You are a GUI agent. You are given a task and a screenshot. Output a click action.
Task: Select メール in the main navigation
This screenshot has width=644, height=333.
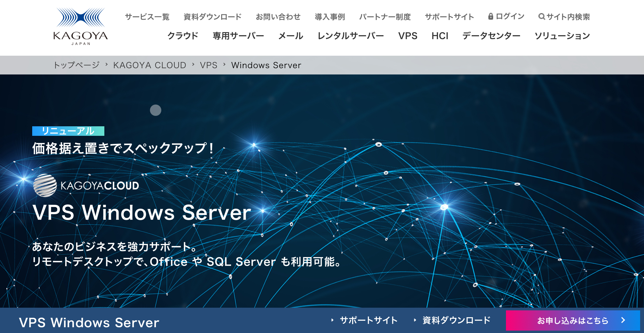coord(291,36)
